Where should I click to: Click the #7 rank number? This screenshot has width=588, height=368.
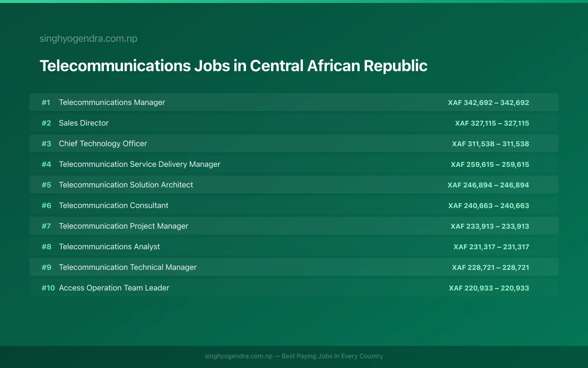click(46, 226)
